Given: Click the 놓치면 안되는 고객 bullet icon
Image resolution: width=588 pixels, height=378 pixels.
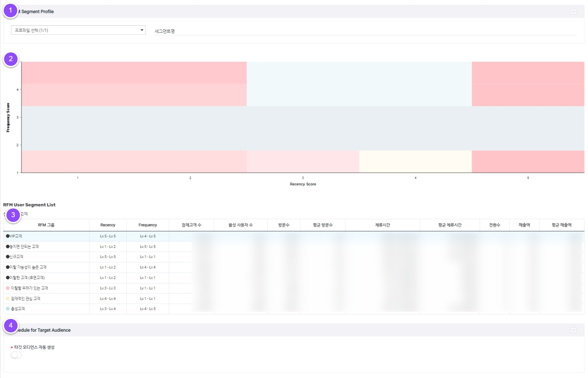Looking at the screenshot, I should (x=8, y=247).
